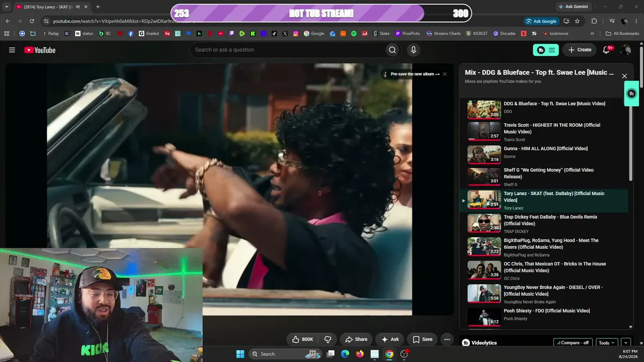Bookmark this page with the star icon
Viewport: 644px width, 362px height.
pos(577,21)
